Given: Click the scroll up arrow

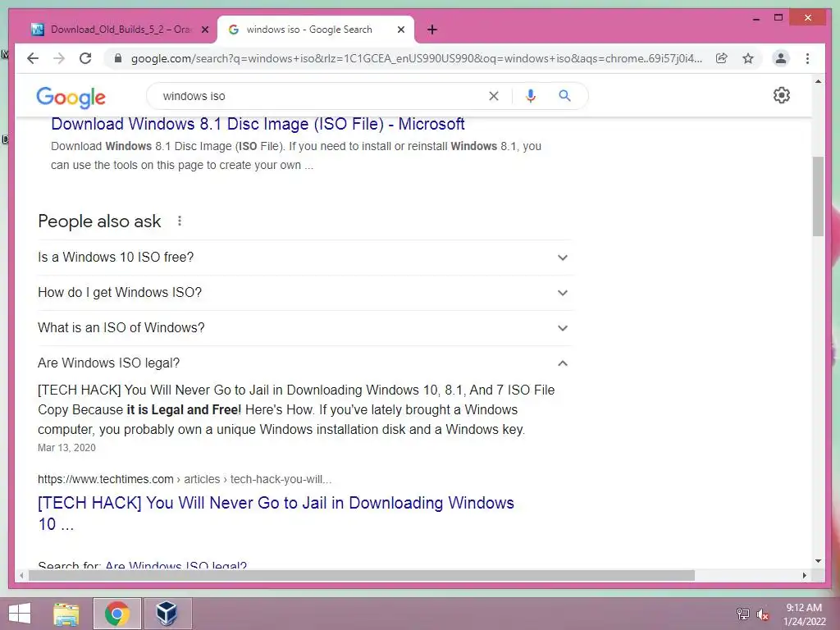Looking at the screenshot, I should coord(818,81).
